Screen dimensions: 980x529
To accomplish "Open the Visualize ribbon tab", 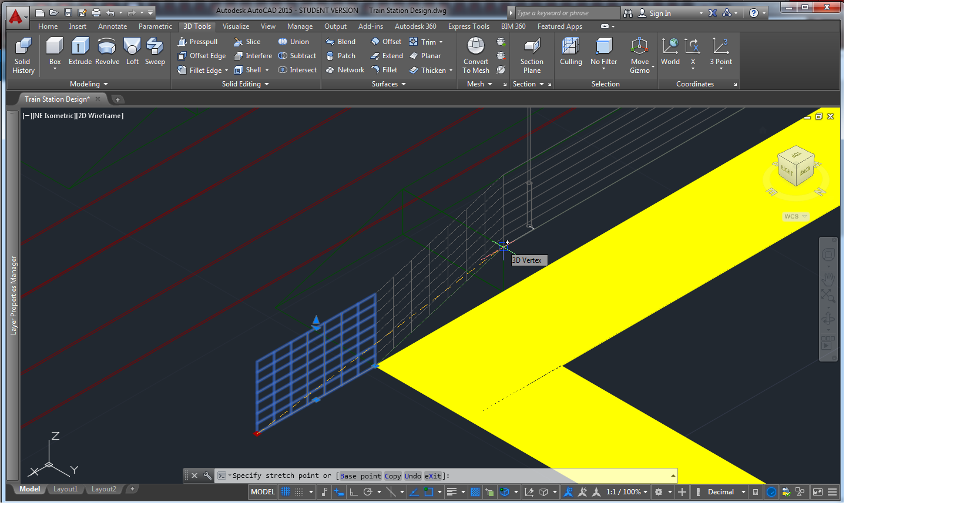I will click(236, 26).
